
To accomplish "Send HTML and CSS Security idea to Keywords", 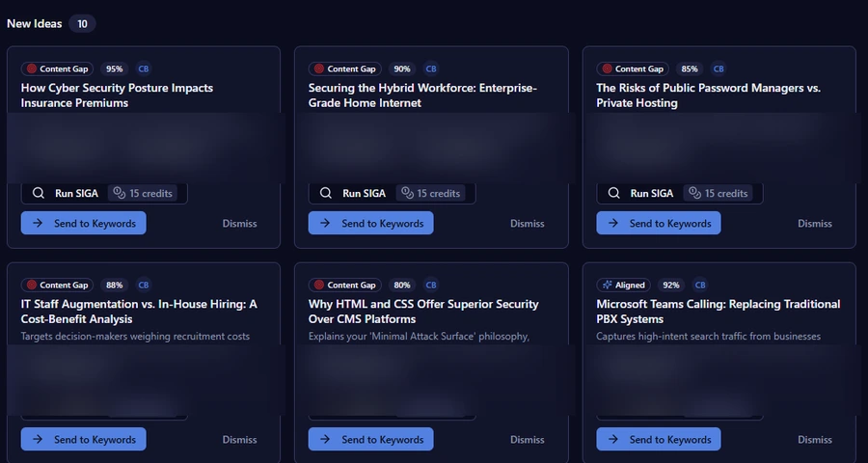I will 371,439.
